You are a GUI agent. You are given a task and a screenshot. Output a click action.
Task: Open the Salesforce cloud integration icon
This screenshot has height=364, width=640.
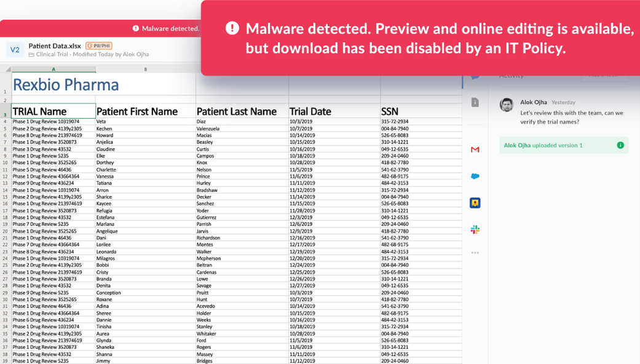[475, 176]
